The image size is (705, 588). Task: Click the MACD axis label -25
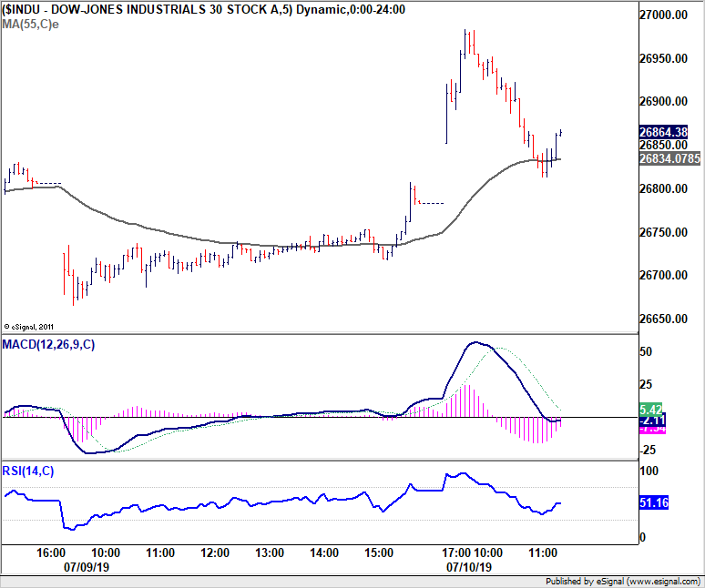pos(647,450)
